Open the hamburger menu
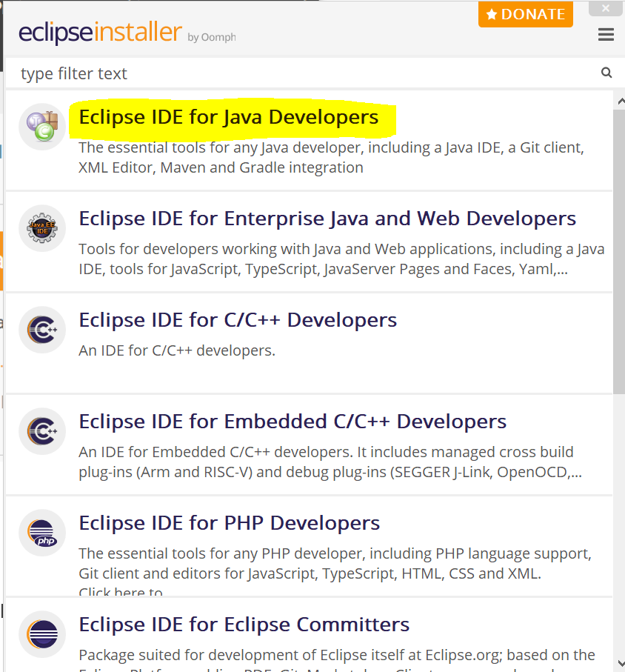This screenshot has height=672, width=625. click(606, 34)
